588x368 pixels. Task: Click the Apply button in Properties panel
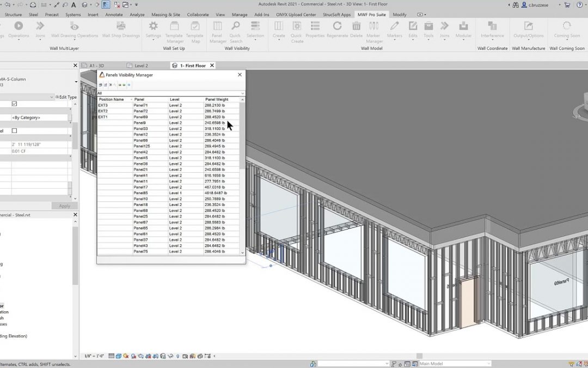[x=64, y=206]
